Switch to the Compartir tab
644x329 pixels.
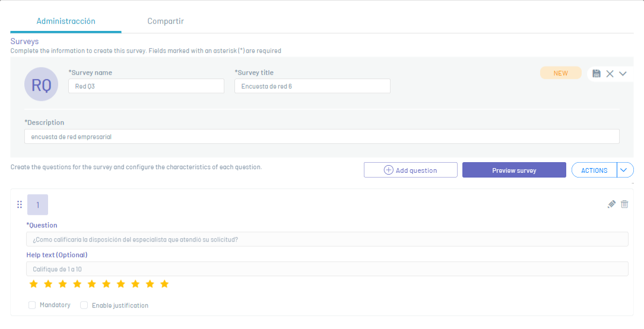tap(166, 21)
